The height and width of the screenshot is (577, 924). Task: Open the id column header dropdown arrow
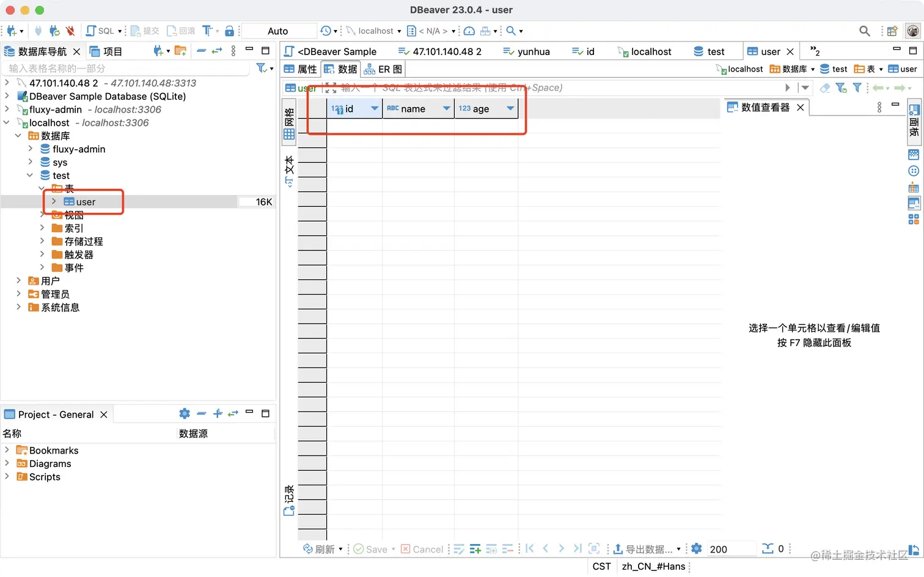[375, 108]
